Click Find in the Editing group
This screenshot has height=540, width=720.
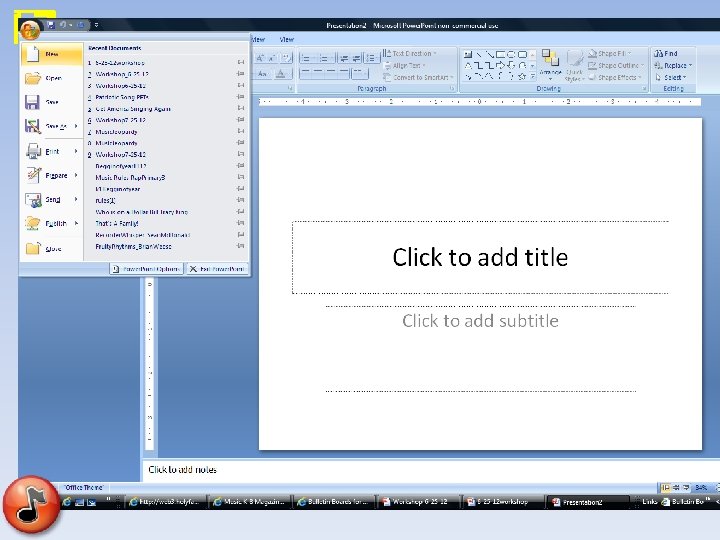click(x=666, y=53)
